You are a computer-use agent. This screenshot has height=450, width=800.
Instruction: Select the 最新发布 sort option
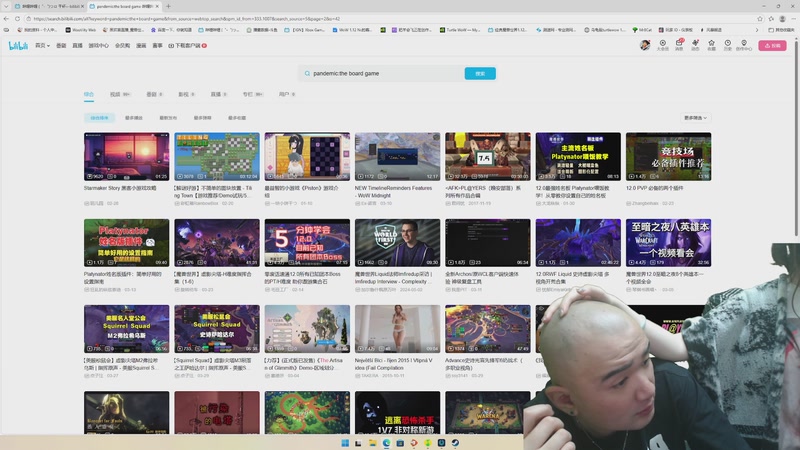[168, 118]
